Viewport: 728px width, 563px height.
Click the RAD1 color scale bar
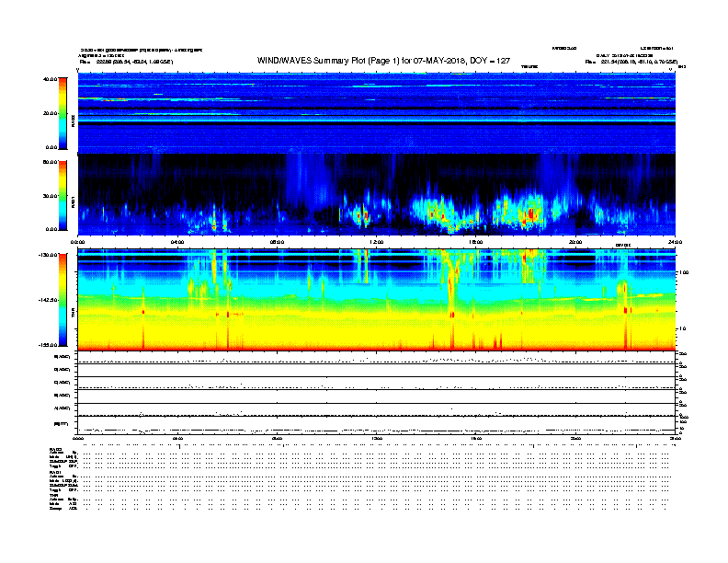[63, 195]
